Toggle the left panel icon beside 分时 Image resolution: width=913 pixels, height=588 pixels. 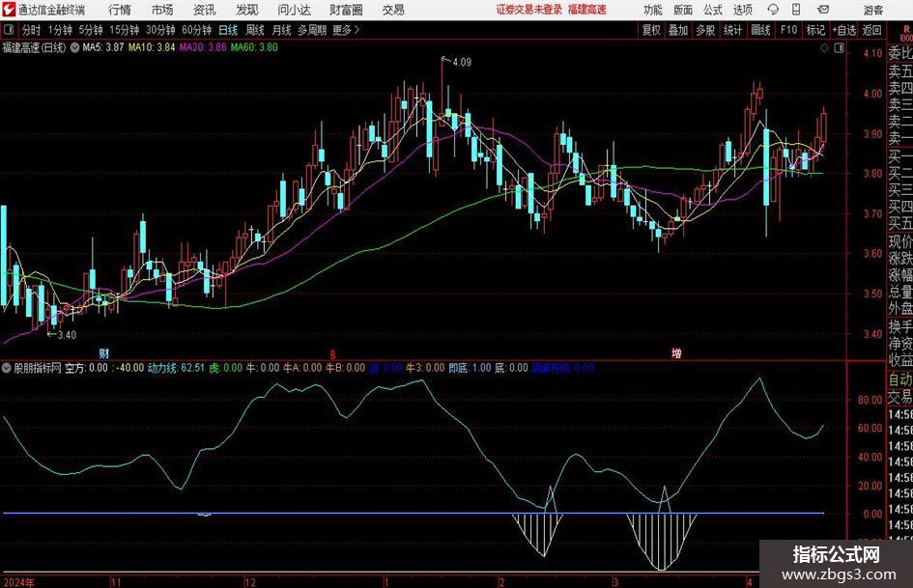pos(9,30)
